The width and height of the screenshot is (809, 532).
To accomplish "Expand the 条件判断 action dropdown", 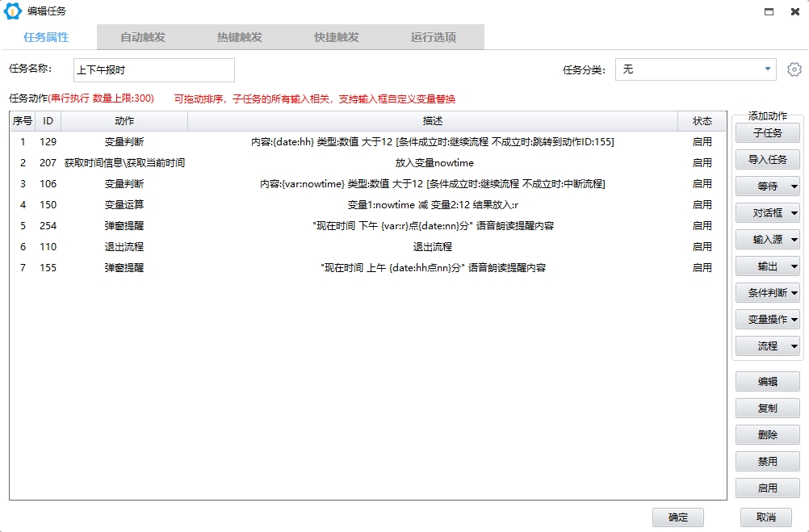I will click(x=766, y=292).
